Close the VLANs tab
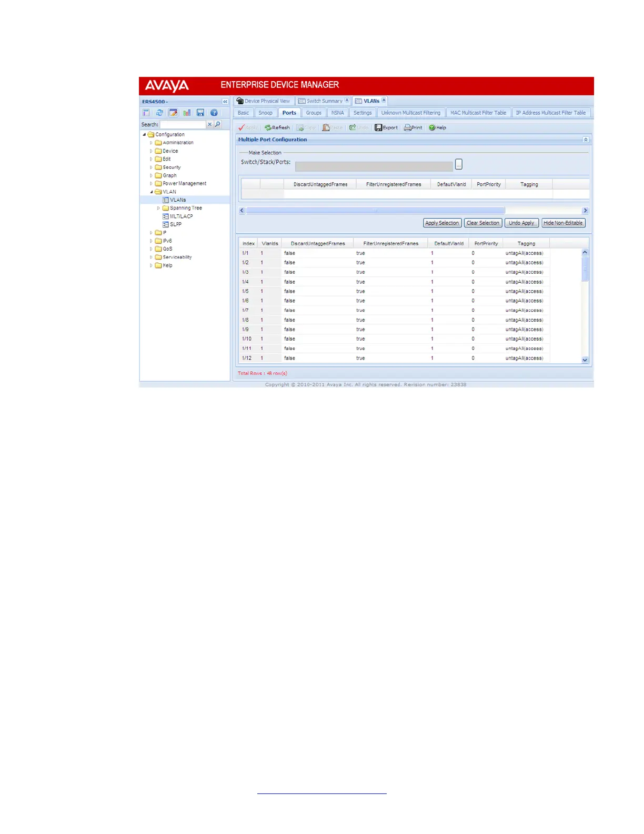The width and height of the screenshot is (644, 834). pyautogui.click(x=384, y=100)
